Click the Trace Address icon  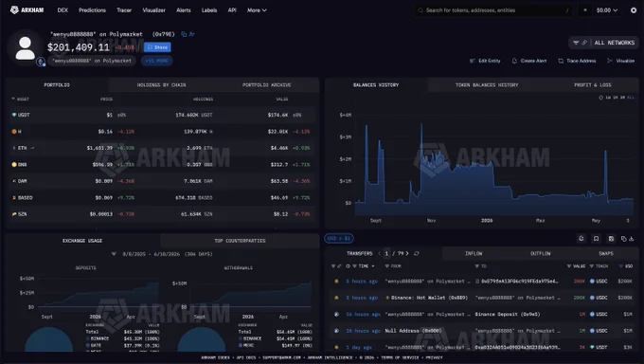(561, 61)
